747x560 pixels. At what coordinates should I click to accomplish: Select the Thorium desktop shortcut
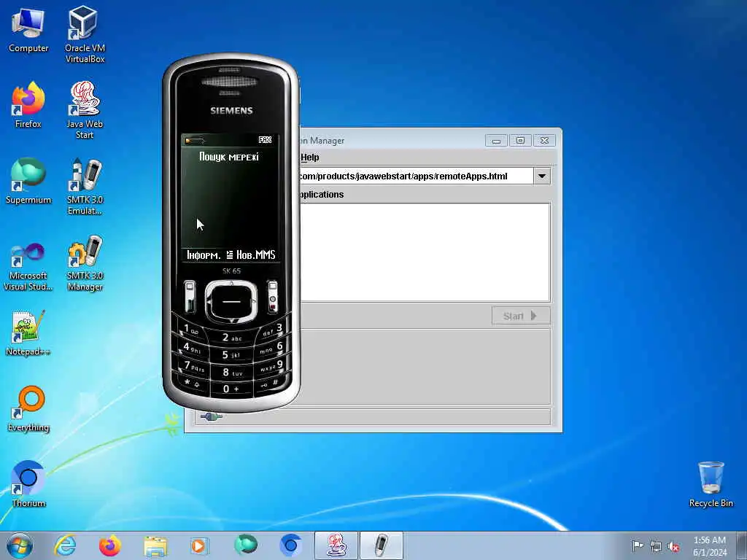click(28, 484)
